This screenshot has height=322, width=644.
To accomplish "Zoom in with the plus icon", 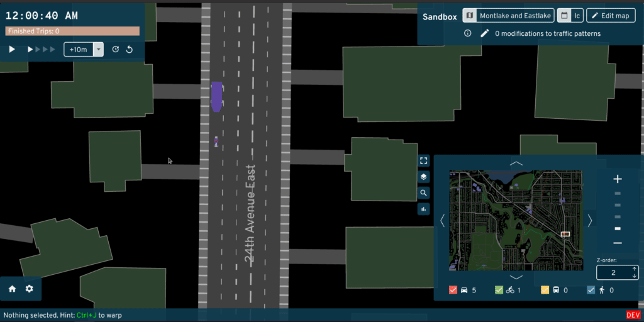I will point(618,179).
